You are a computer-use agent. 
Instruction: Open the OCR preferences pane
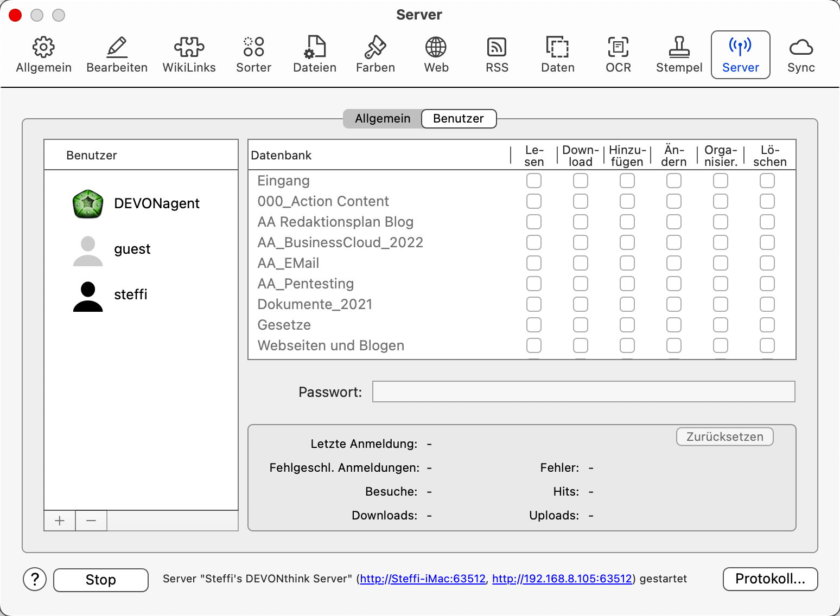tap(618, 55)
